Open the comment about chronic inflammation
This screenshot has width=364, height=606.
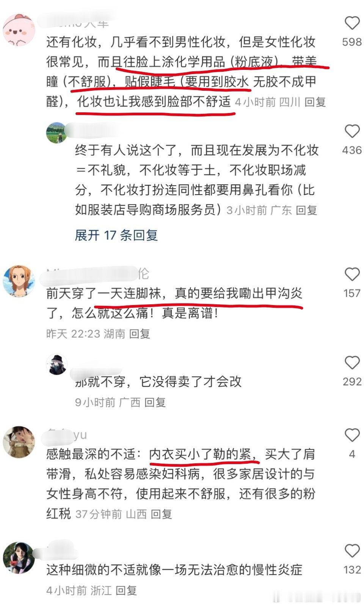tap(174, 570)
